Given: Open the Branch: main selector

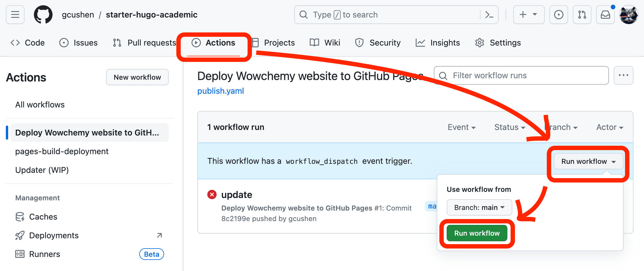Looking at the screenshot, I should (x=479, y=207).
